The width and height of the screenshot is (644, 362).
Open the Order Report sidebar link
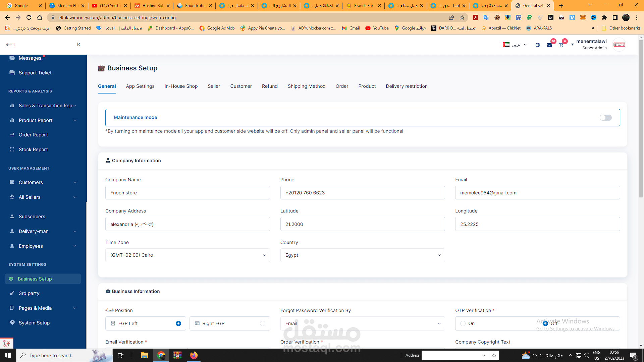coord(33,135)
